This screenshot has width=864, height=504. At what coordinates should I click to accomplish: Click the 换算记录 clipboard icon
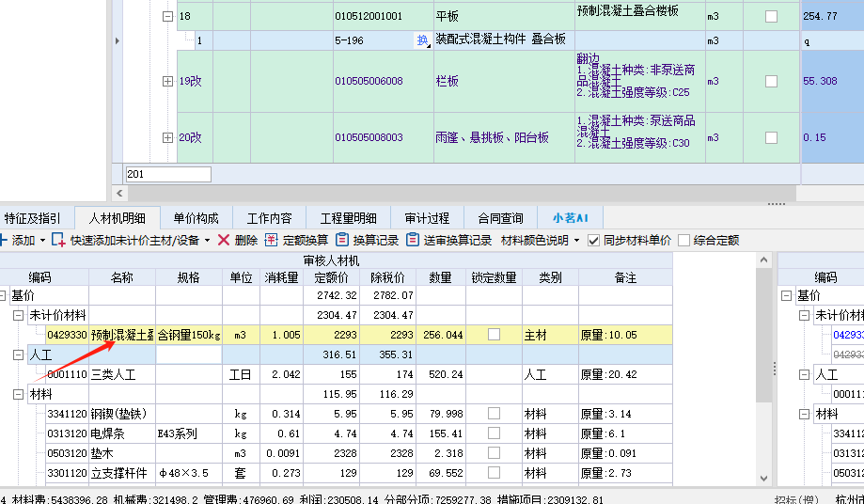tap(342, 240)
